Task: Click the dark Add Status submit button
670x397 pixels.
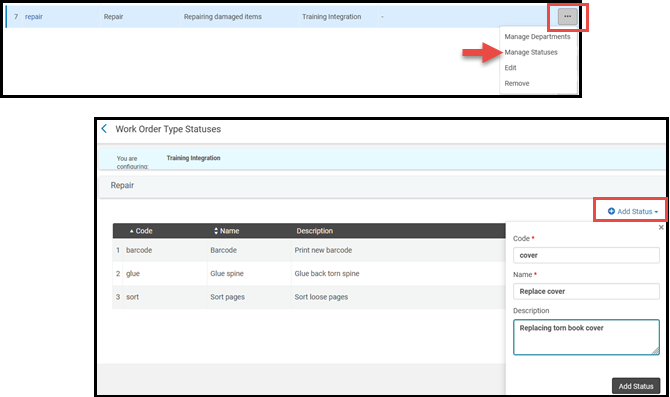Action: 636,386
